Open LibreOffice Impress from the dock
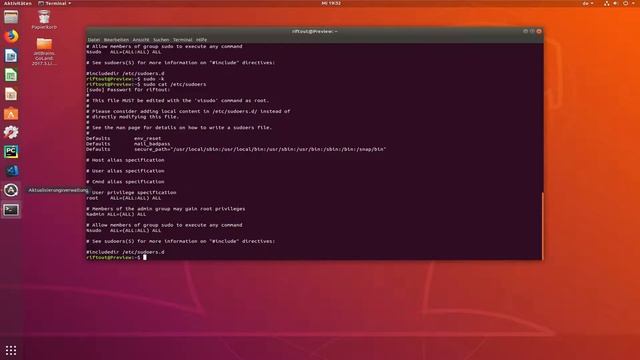 (x=11, y=94)
